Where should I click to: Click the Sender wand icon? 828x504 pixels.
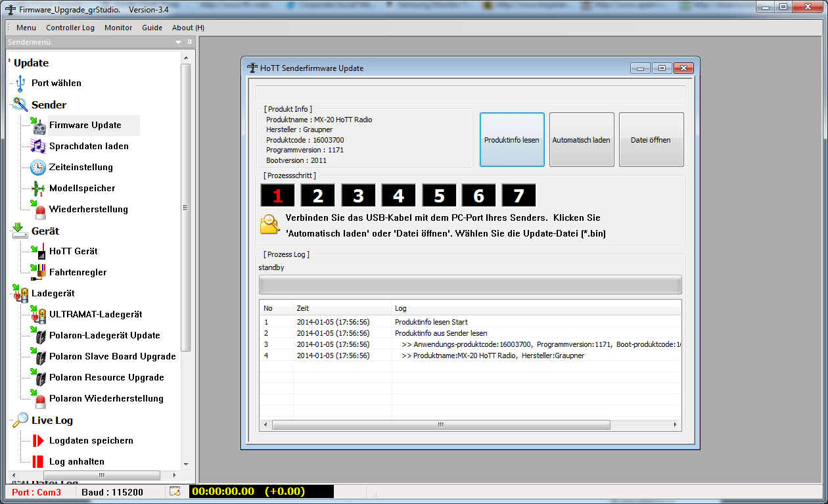point(20,104)
